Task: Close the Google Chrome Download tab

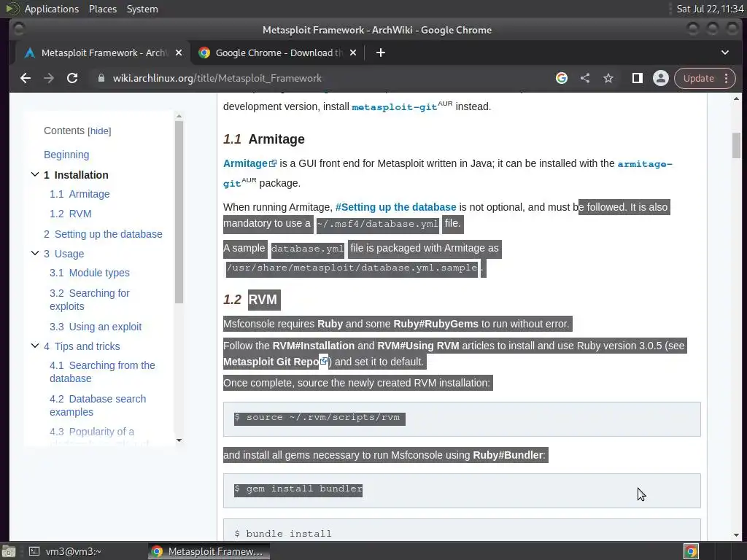Action: coord(353,52)
